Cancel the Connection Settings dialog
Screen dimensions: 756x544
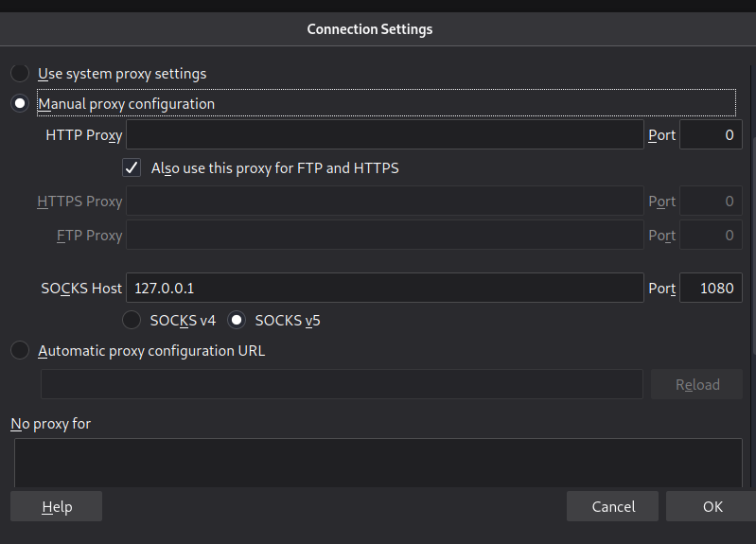(x=613, y=507)
